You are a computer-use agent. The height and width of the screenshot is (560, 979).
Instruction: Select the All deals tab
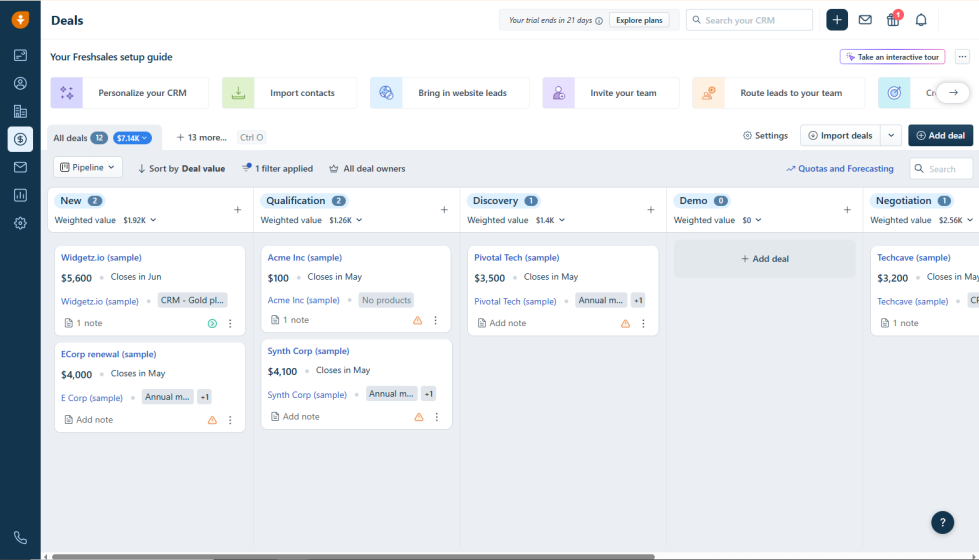click(x=71, y=138)
